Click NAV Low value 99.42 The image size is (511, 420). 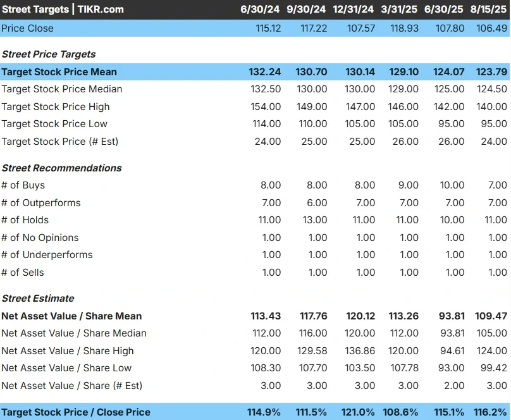(x=494, y=368)
